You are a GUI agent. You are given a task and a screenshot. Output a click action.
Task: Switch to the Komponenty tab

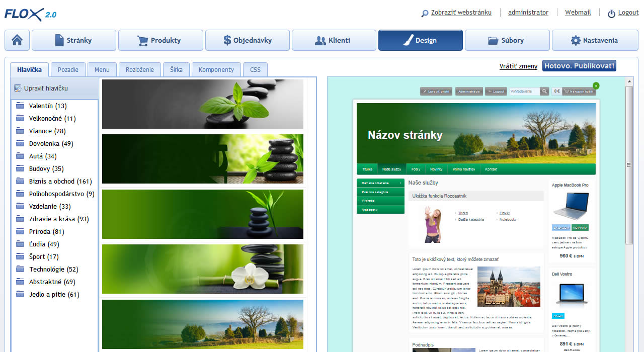coord(216,70)
